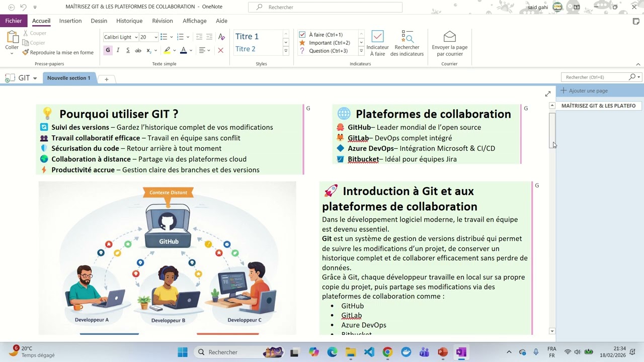Screen dimensions: 644x362
Task: Apply the yellow text highlight color
Action: [x=167, y=50]
